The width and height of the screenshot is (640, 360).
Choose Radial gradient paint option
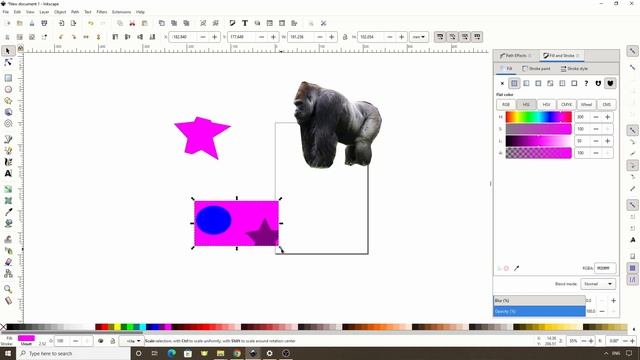pyautogui.click(x=538, y=83)
